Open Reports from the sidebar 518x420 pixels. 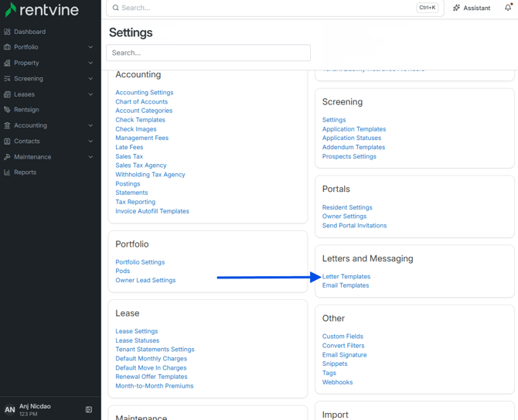25,172
